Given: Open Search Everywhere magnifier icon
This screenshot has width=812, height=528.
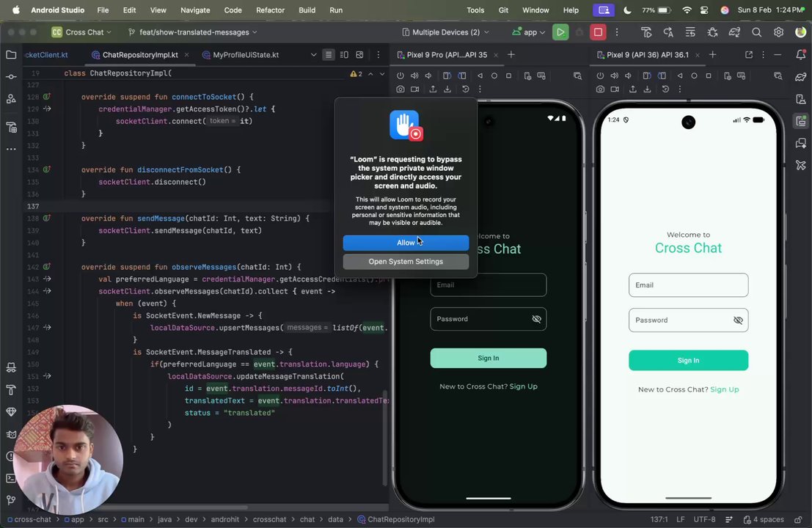Looking at the screenshot, I should tap(756, 32).
